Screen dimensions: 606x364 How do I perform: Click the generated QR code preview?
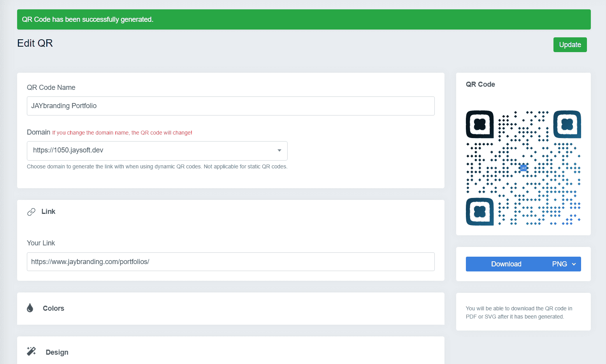pyautogui.click(x=523, y=168)
